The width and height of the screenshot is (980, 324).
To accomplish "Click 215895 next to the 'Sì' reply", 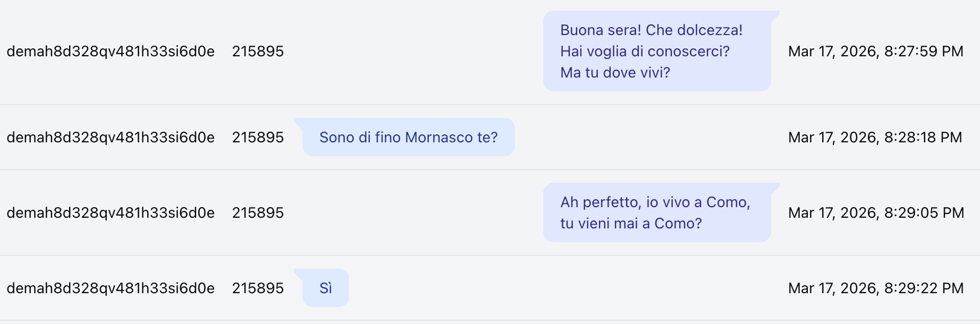I will point(258,288).
